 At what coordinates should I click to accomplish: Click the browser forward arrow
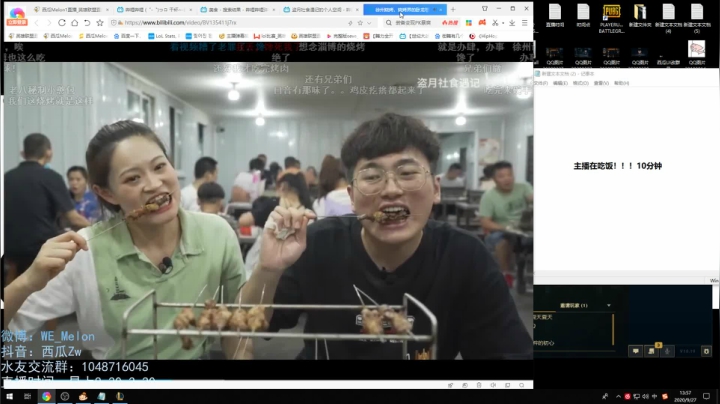(49, 22)
